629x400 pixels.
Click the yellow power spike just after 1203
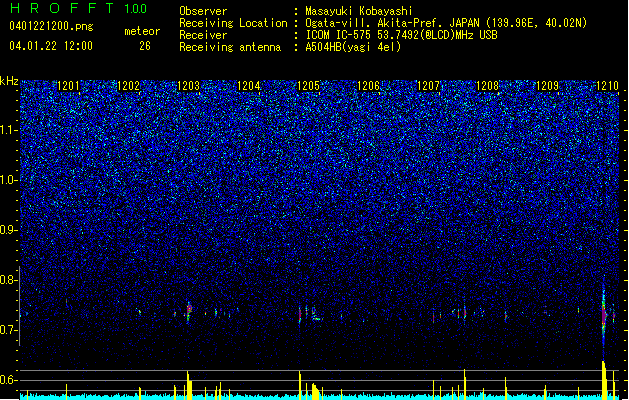pos(189,385)
